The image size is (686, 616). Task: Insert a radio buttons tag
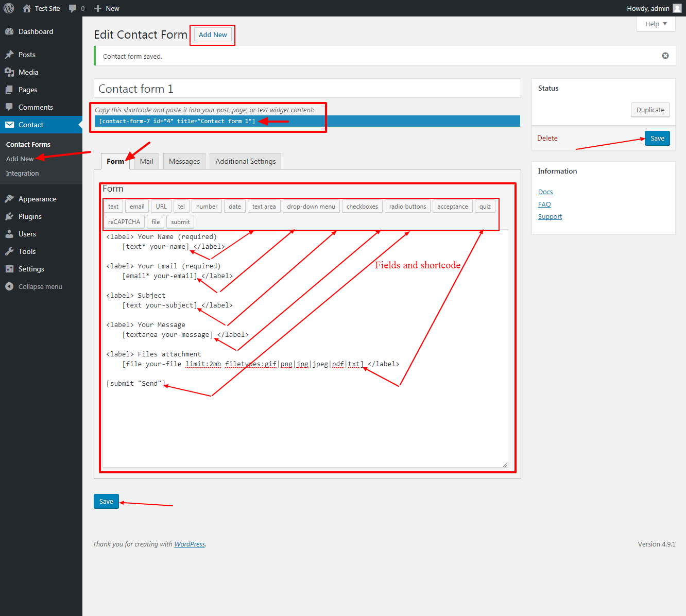(407, 207)
